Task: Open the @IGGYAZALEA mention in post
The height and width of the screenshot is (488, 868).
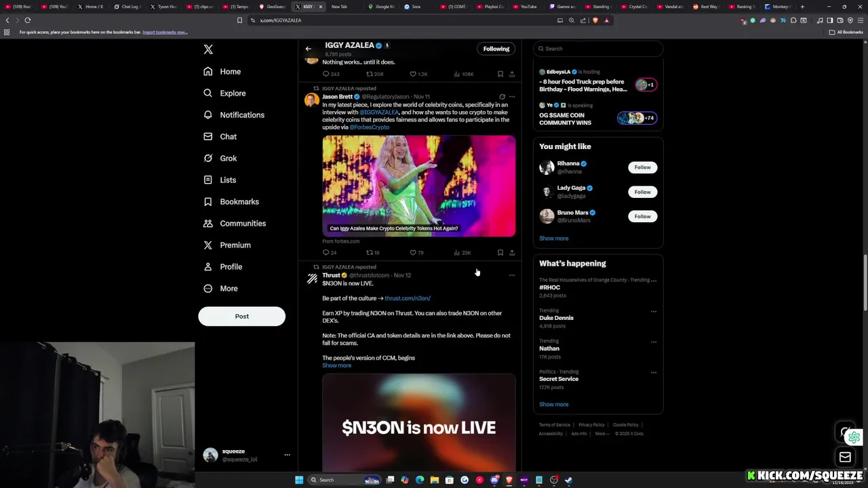Action: (379, 113)
